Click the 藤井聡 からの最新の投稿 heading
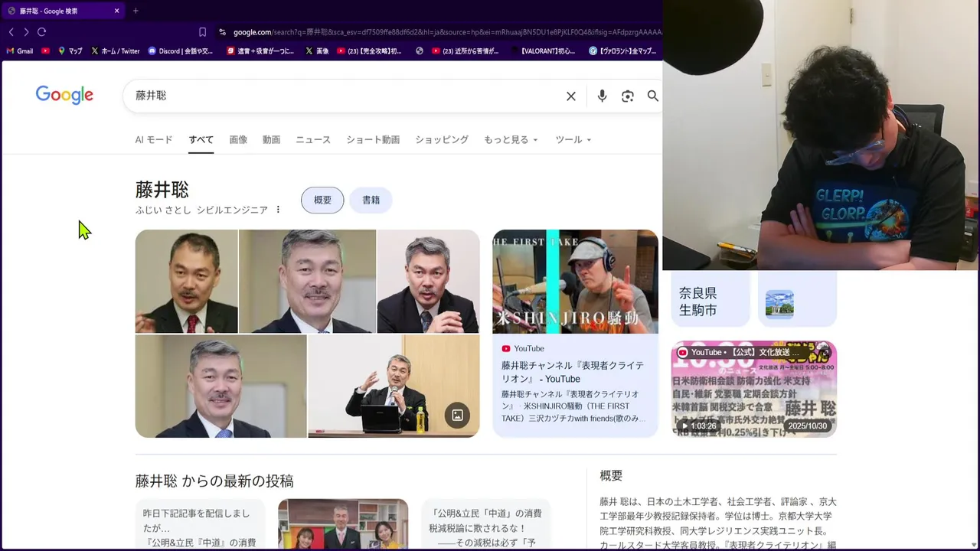 [214, 481]
